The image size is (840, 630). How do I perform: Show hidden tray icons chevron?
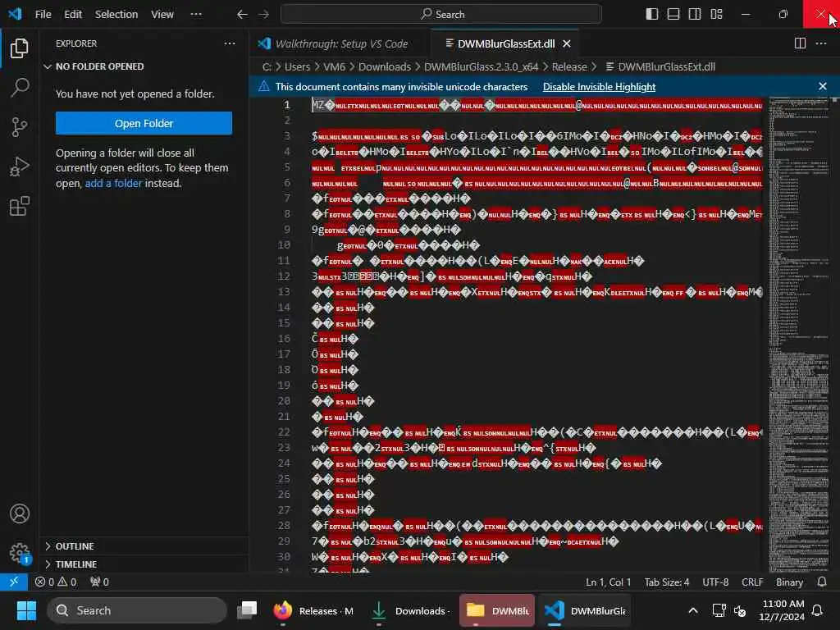pos(692,610)
